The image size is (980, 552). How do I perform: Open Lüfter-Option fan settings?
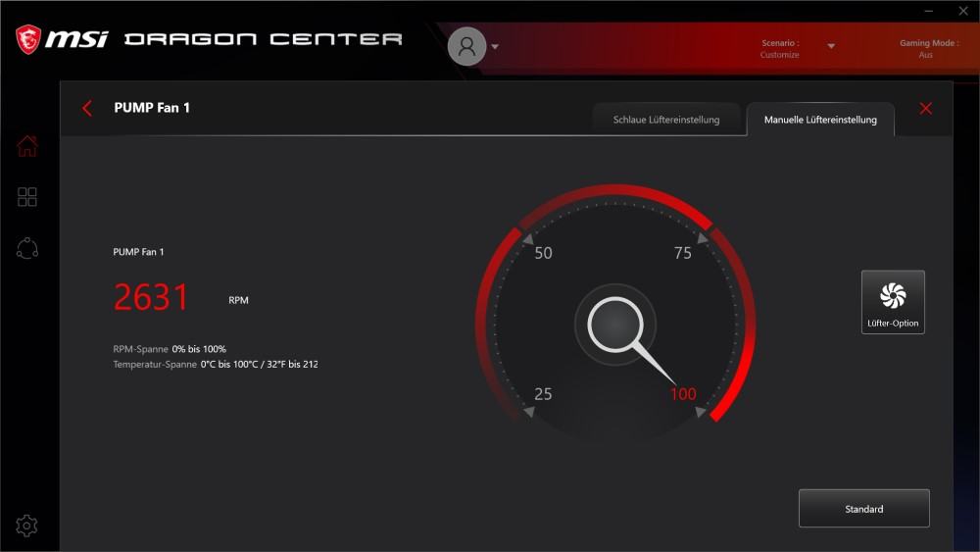[x=893, y=302]
